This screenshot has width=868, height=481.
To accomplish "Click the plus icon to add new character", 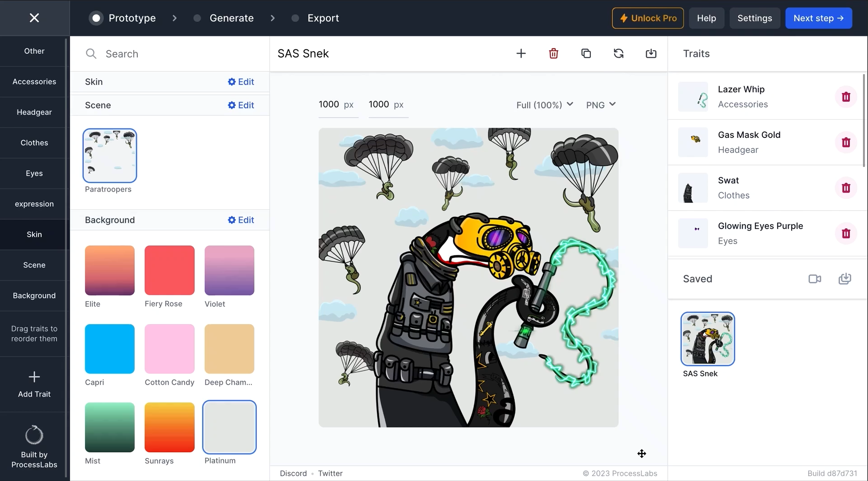I will click(x=521, y=53).
